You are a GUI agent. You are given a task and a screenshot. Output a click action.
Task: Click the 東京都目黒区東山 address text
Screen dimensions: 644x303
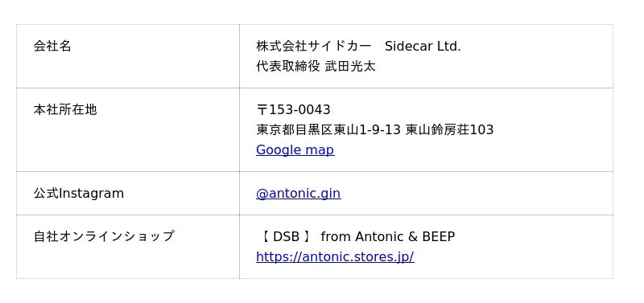308,129
